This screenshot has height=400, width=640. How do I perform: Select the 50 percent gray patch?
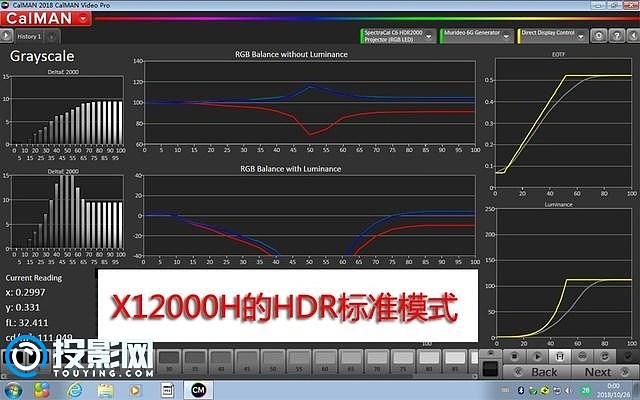[273, 361]
